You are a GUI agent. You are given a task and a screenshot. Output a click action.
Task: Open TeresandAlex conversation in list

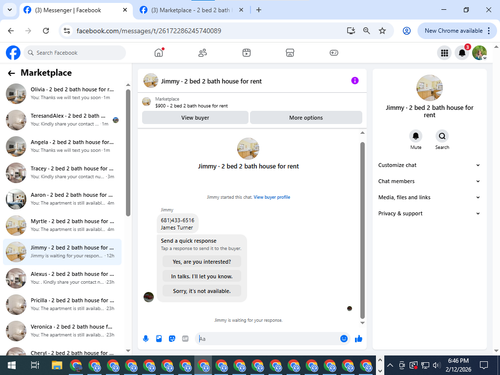[62, 120]
